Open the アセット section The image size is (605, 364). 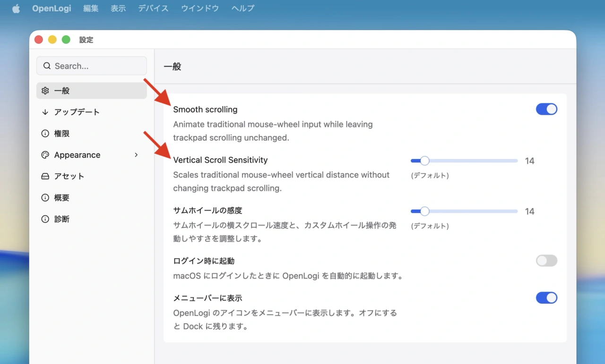[x=92, y=176]
